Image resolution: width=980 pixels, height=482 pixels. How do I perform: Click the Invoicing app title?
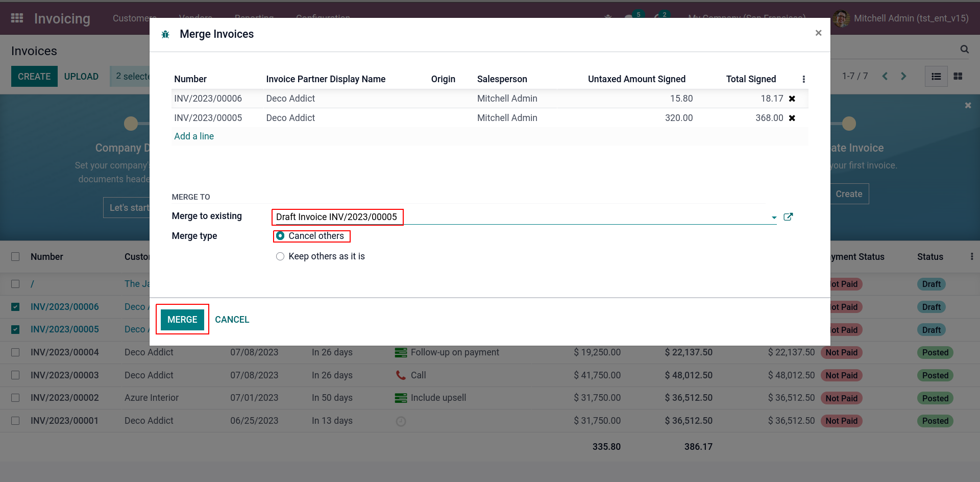(x=62, y=18)
